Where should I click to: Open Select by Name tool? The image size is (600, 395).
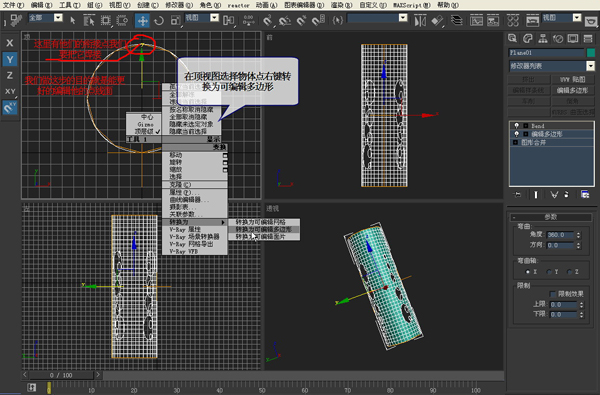(89, 20)
